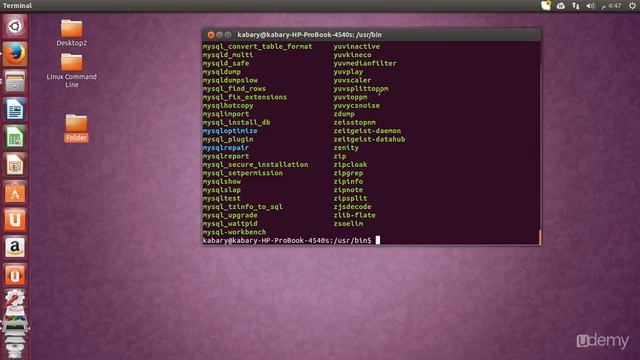Click 'zeitgeist-daemon' in the right column
The height and width of the screenshot is (360, 640).
[x=367, y=131]
